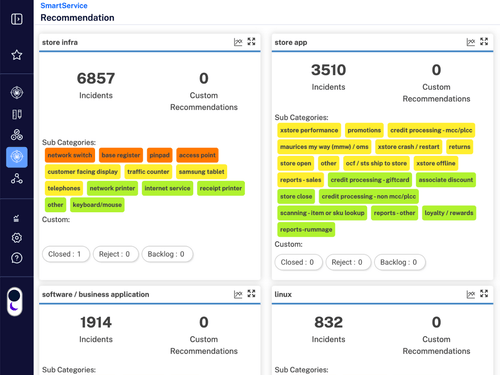
Task: Click scanning - item or sku lookup tag
Action: coord(322,213)
